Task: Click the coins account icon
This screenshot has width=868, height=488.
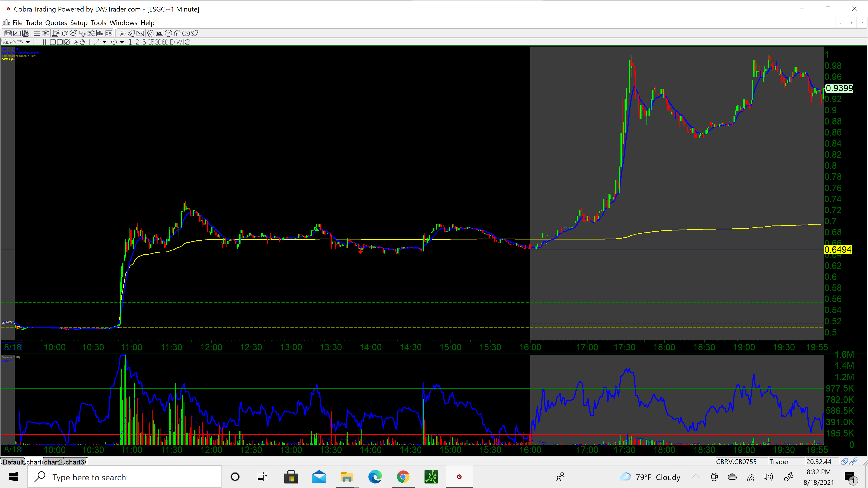Action: coord(26,33)
